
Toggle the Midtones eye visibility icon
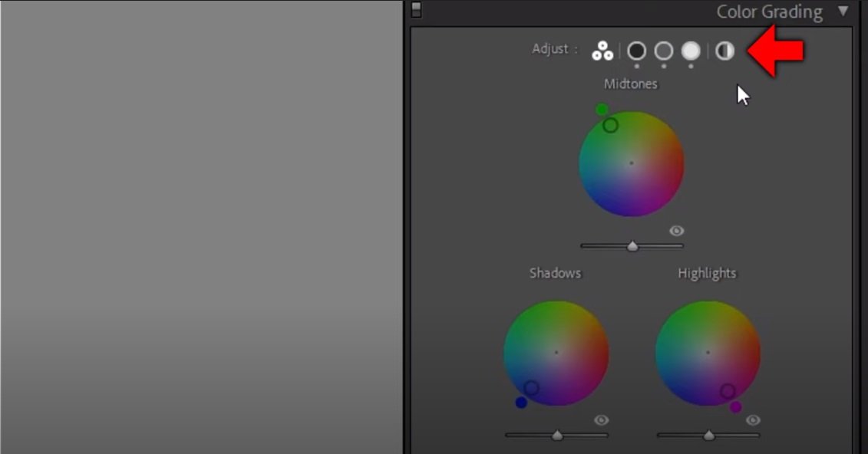coord(676,231)
